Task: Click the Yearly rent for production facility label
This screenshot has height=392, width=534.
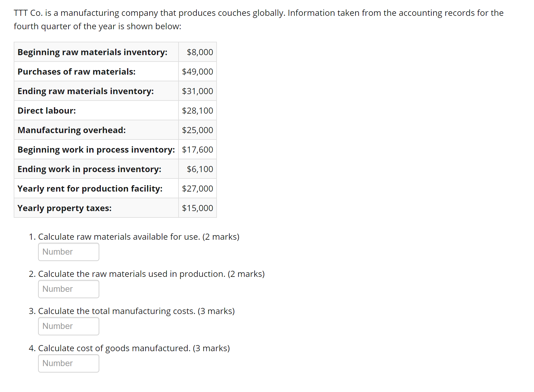Action: (x=90, y=188)
